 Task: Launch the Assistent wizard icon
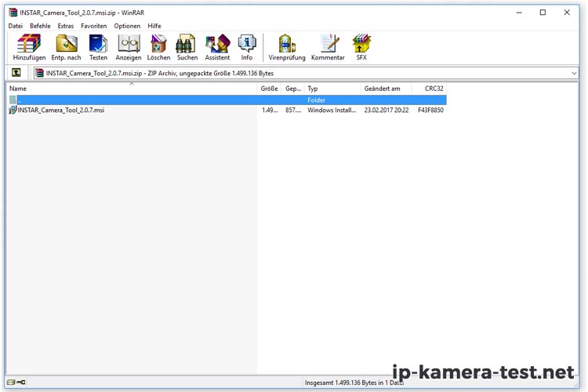click(x=217, y=47)
